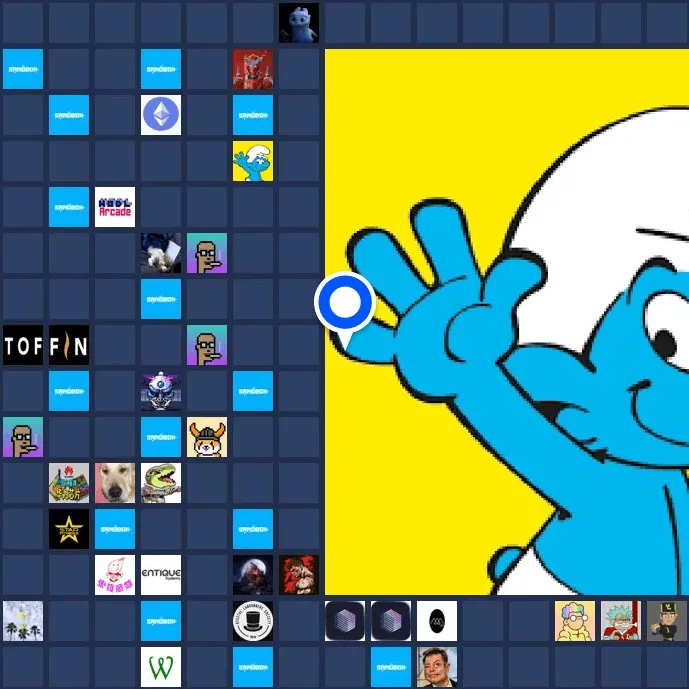Select the gold star logo tile

coord(69,529)
